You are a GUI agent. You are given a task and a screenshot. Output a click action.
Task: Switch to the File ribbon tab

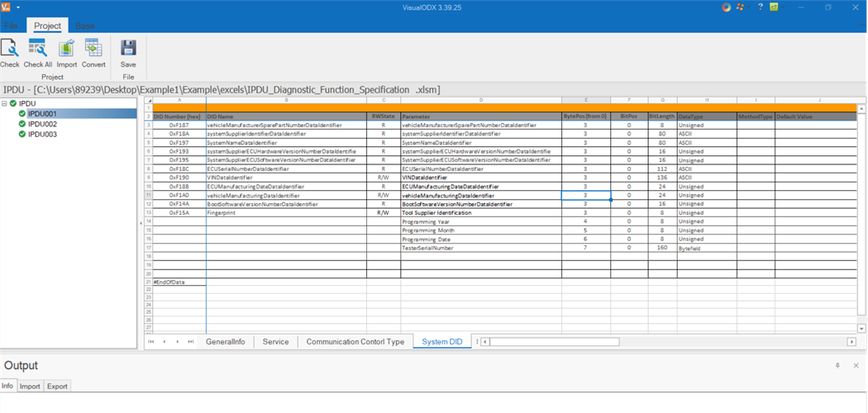click(11, 26)
